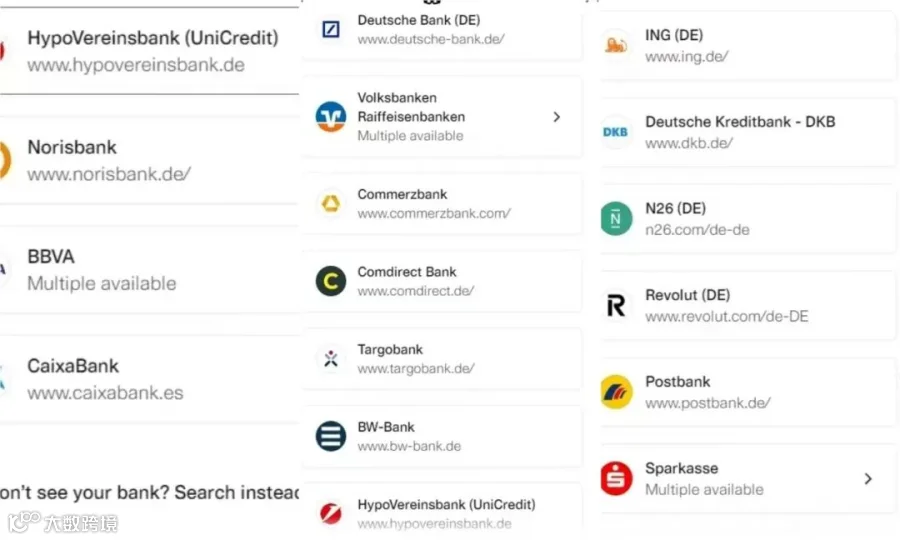Expand Sparkasse bank list via chevron
Screen dimensions: 900x540
coord(868,479)
